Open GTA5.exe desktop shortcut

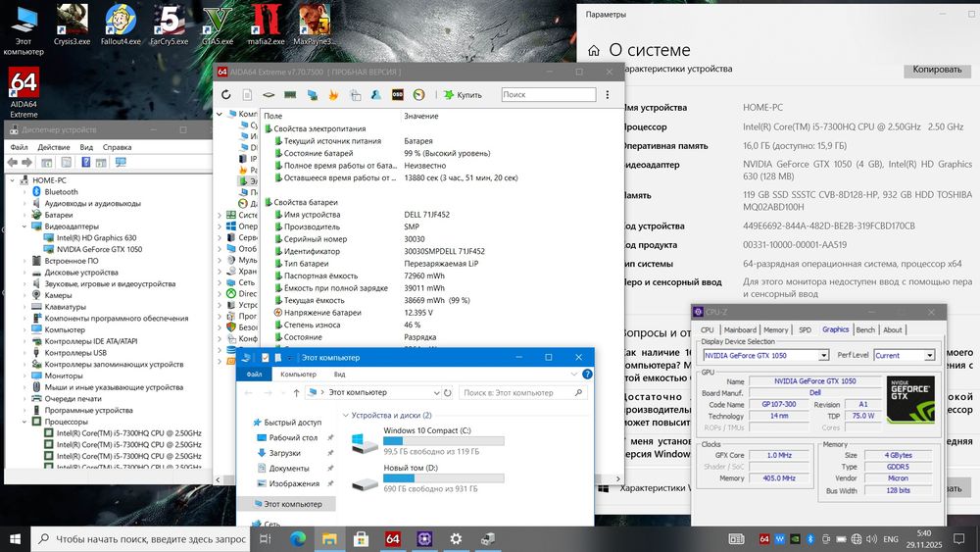(218, 25)
